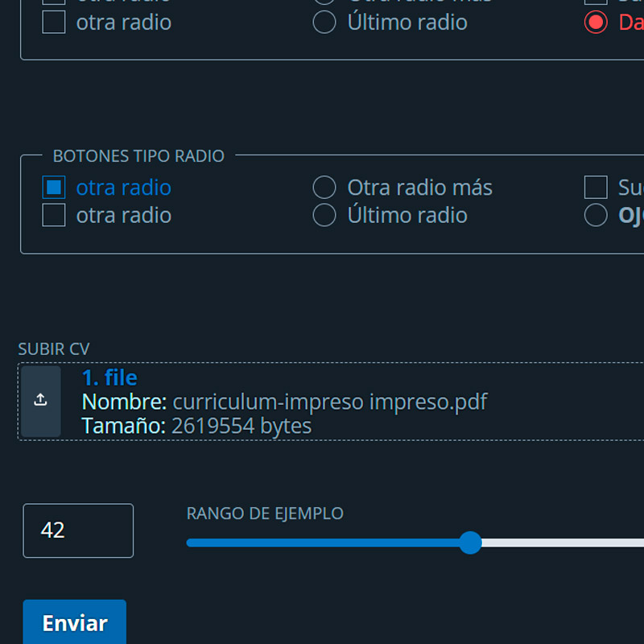Image resolution: width=644 pixels, height=644 pixels.
Task: Click the 'Botones Tipo Radio' legend
Action: click(138, 156)
